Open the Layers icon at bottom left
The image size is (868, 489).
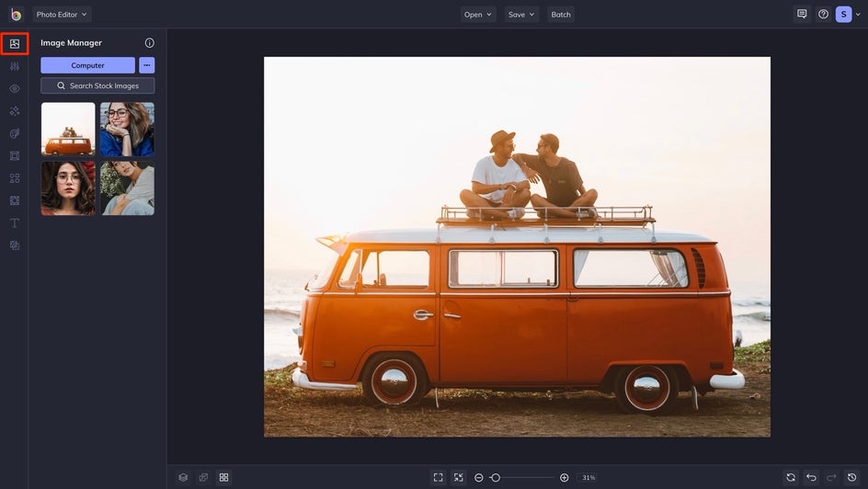(x=183, y=477)
